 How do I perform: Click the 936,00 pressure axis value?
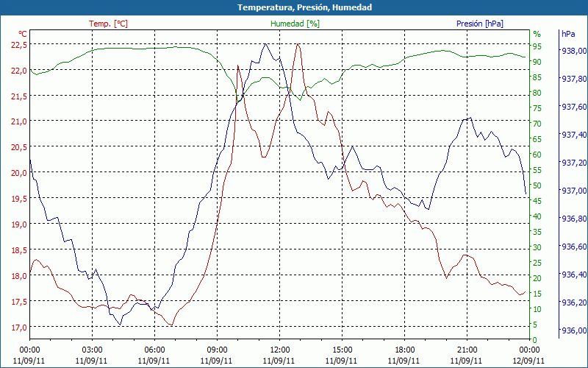(x=573, y=330)
